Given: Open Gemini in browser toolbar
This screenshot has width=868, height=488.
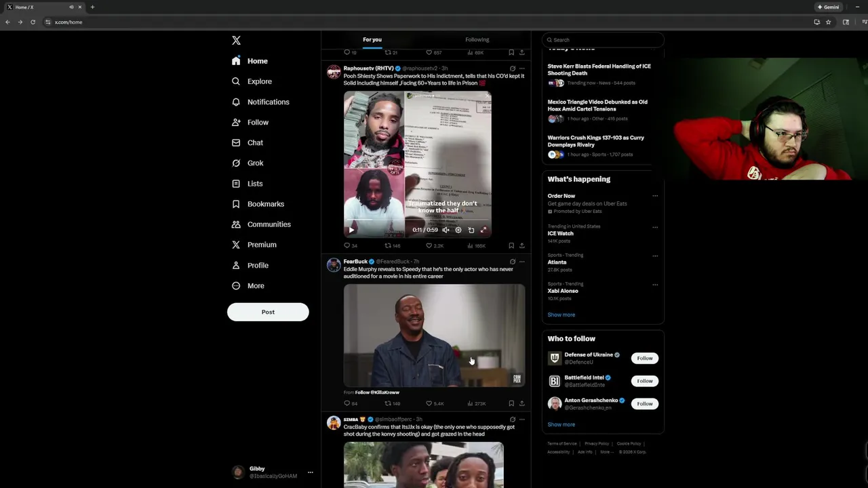Looking at the screenshot, I should tap(829, 7).
